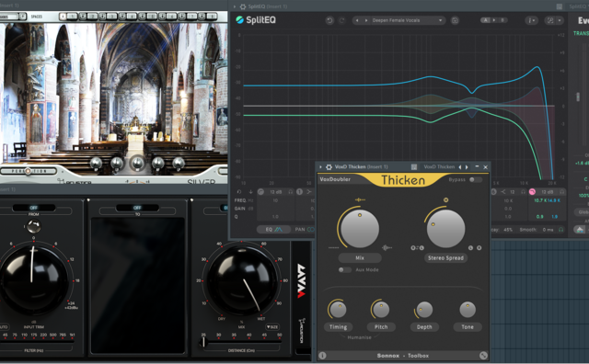This screenshot has width=589, height=364.
Task: Click the small phase knob under FROM
Action: [x=33, y=226]
